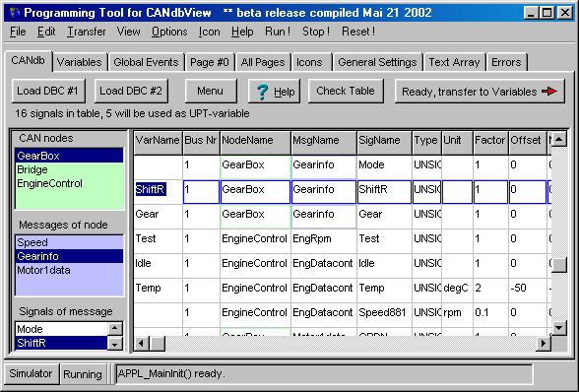
Task: Click Run! in the menu bar
Action: 278,32
